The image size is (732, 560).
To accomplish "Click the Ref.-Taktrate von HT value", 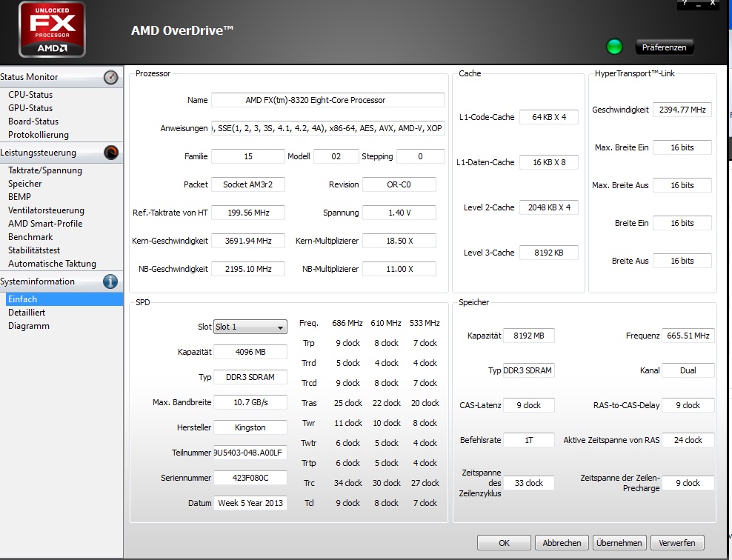I will point(248,213).
